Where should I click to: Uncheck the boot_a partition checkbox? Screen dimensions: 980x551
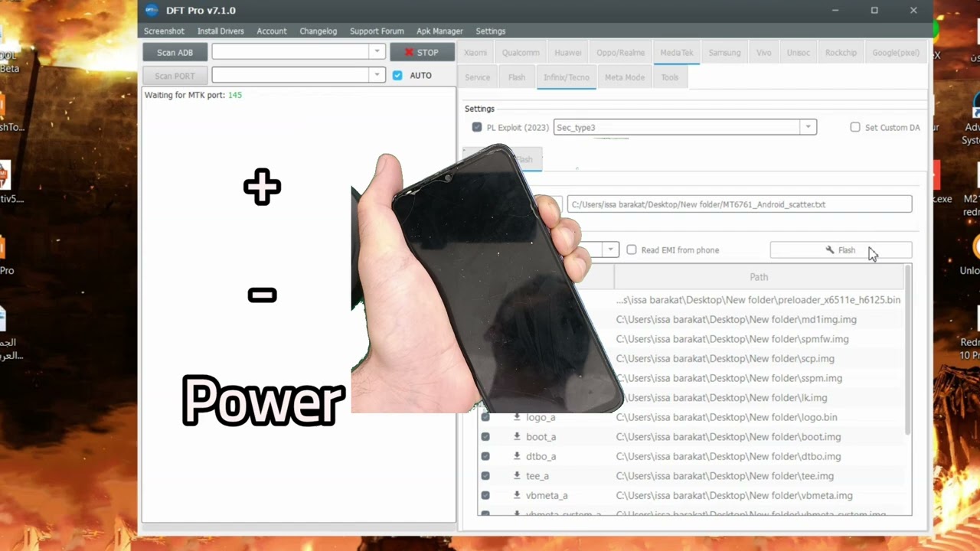485,437
